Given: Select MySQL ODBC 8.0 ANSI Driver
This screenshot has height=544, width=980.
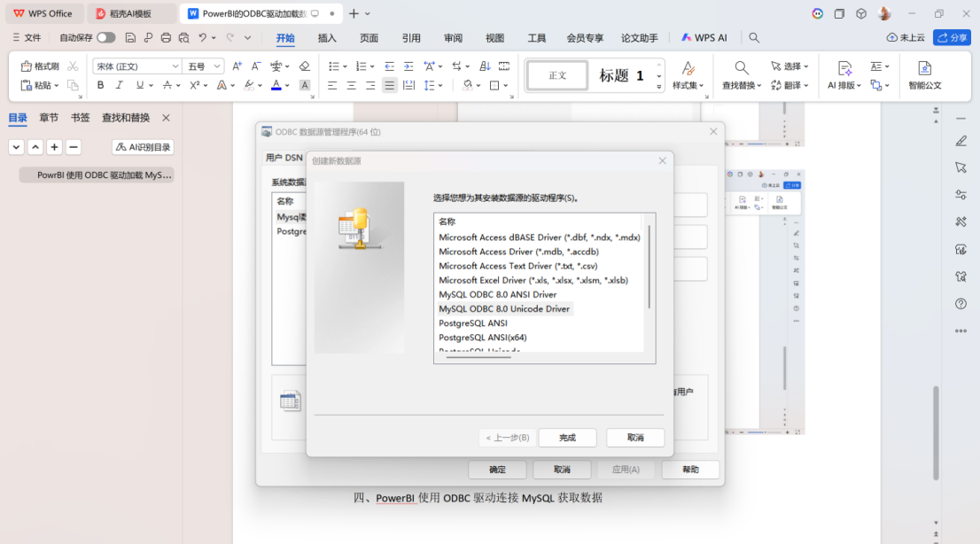Looking at the screenshot, I should [497, 294].
